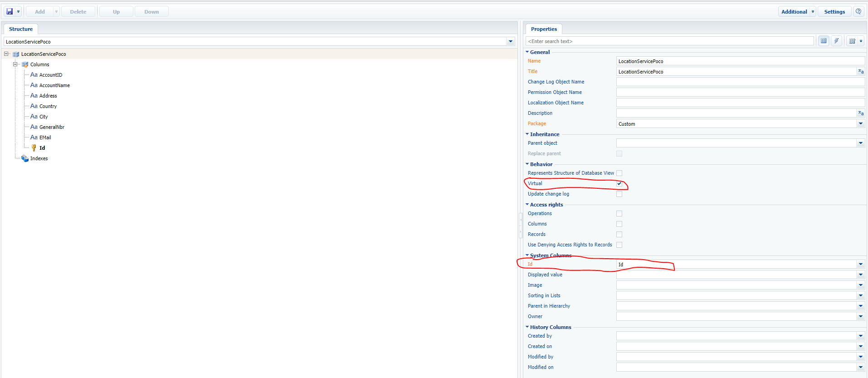Screen dimensions: 868x378
Task: Check the Records access rights checkbox
Action: click(619, 235)
